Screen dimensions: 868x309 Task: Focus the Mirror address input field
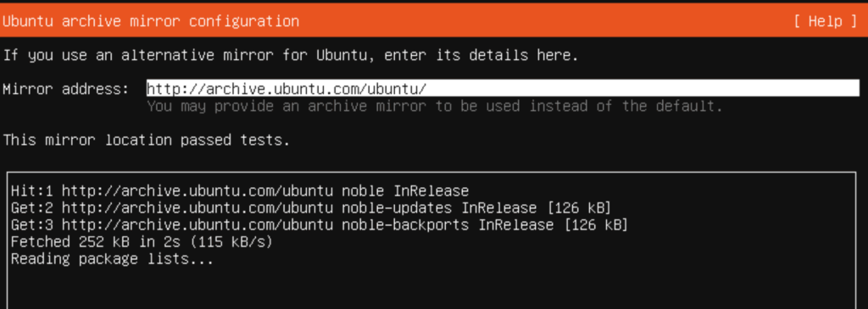pos(503,88)
